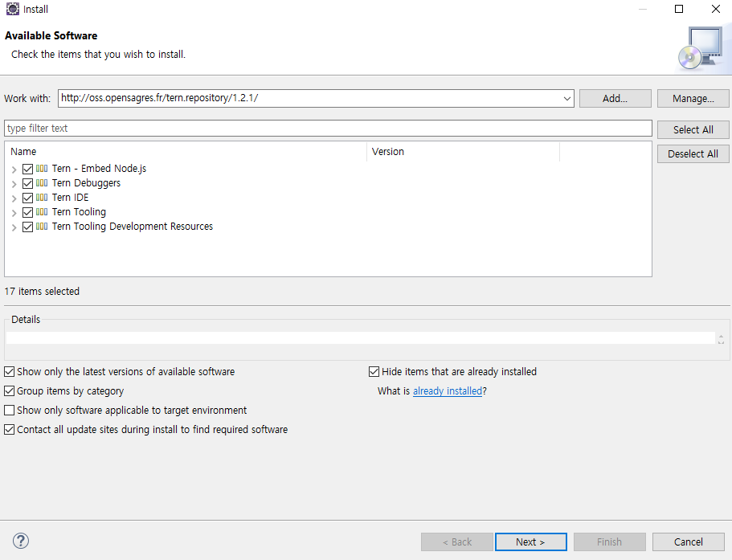Viewport: 732px width, 560px height.
Task: Click the Manage... button
Action: pyautogui.click(x=693, y=99)
